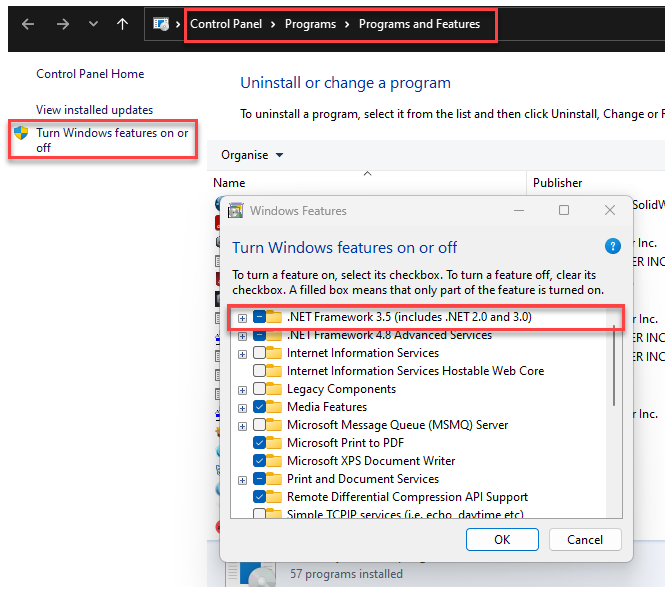
Task: Uncheck Remote Differential Compression API Support
Action: pos(259,497)
